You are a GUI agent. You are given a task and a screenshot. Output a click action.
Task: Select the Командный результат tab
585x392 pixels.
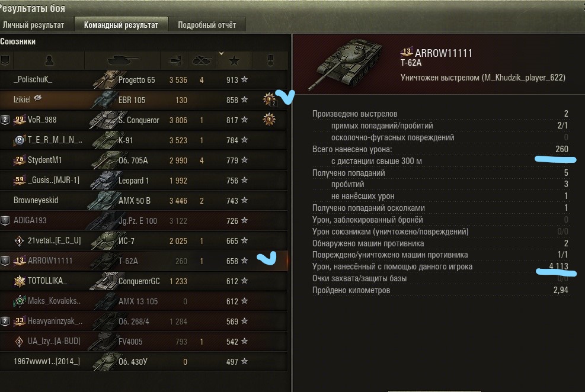point(121,25)
